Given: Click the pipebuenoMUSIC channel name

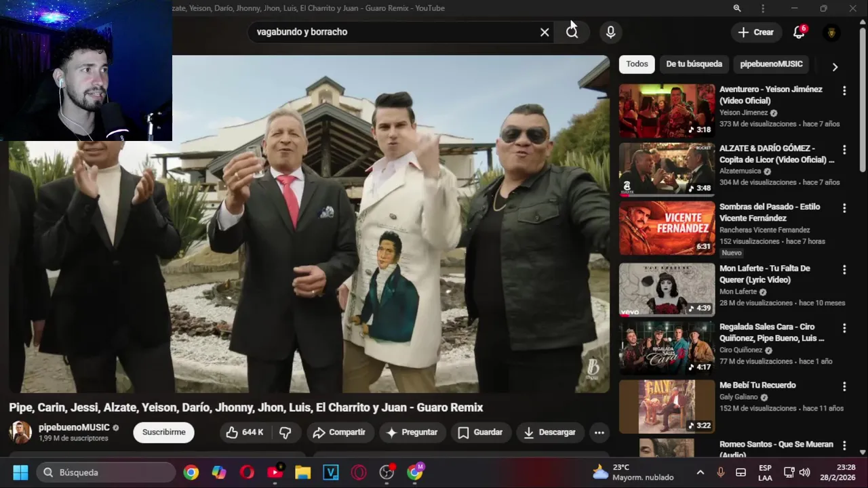Looking at the screenshot, I should [x=74, y=428].
